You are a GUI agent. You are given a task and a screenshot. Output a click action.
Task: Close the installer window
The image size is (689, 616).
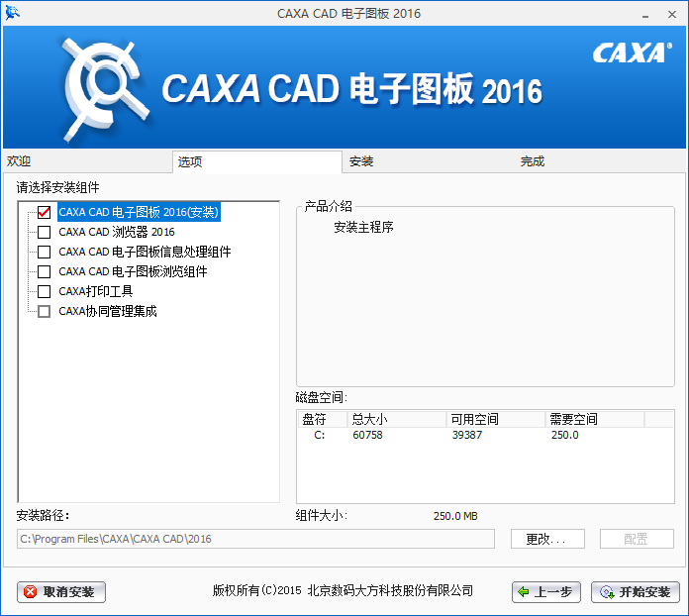click(x=672, y=15)
